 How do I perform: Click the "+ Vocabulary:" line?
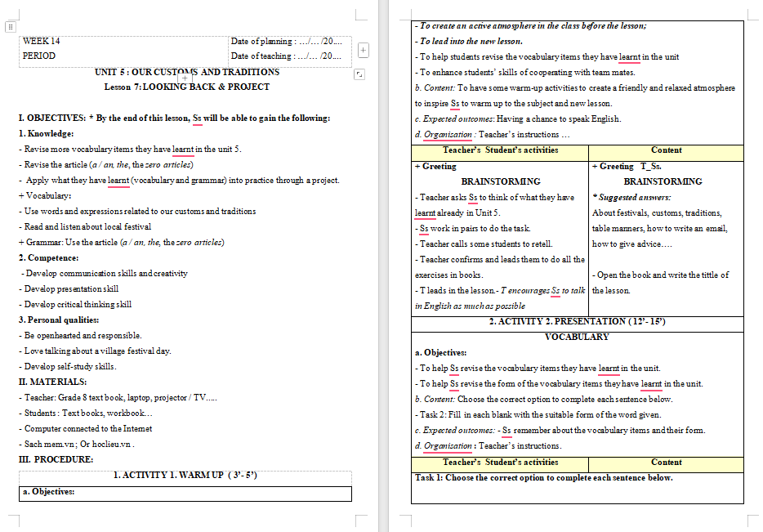45,195
